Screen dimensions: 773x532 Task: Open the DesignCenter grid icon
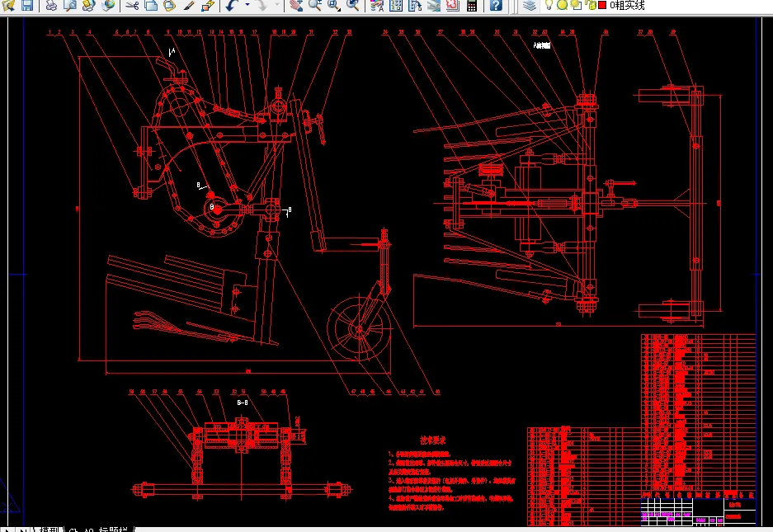(396, 5)
